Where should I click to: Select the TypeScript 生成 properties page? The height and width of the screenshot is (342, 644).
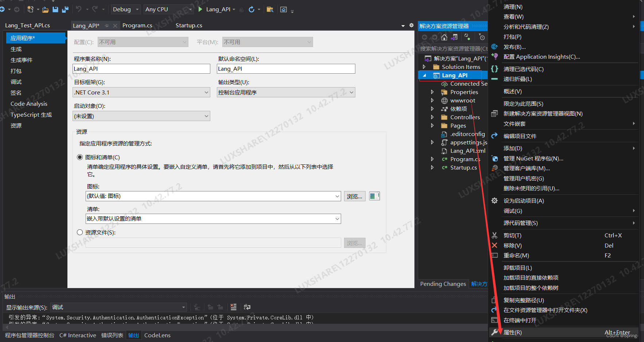click(35, 114)
